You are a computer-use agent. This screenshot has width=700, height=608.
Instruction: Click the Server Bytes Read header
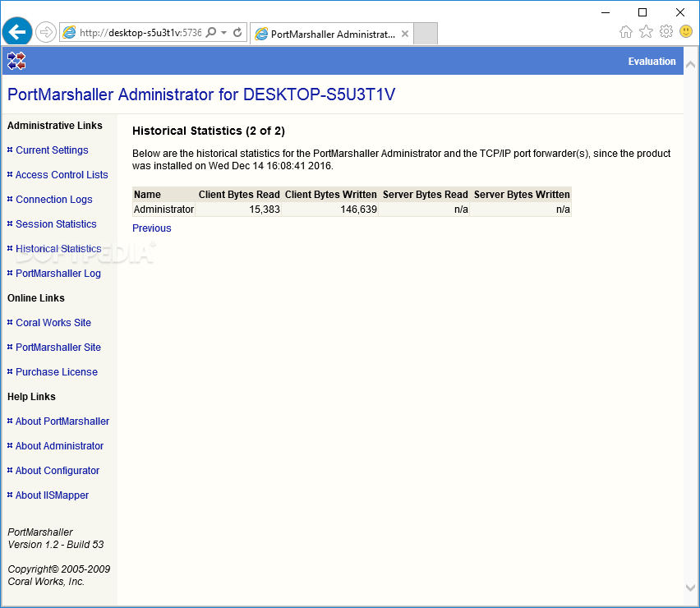pos(425,195)
